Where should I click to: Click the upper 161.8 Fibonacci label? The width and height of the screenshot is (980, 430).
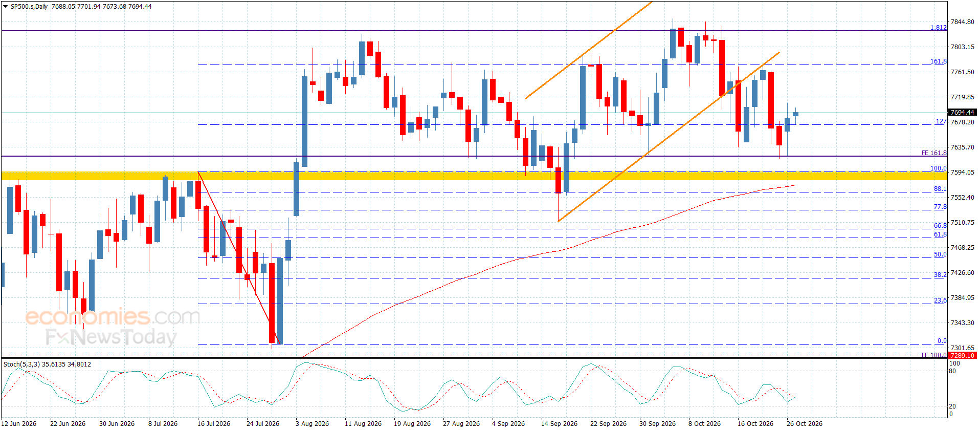[938, 61]
